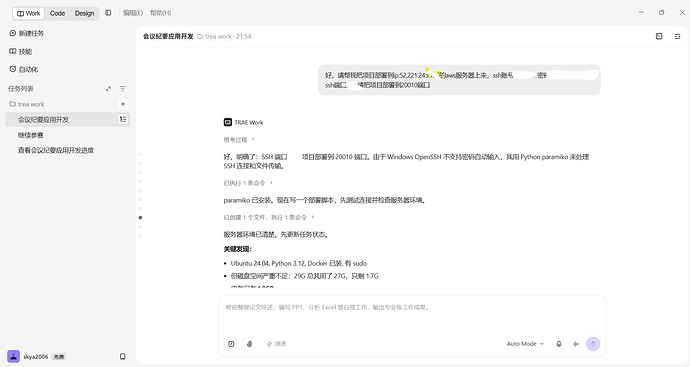
Task: Send message with the purple arrow button
Action: [x=593, y=344]
